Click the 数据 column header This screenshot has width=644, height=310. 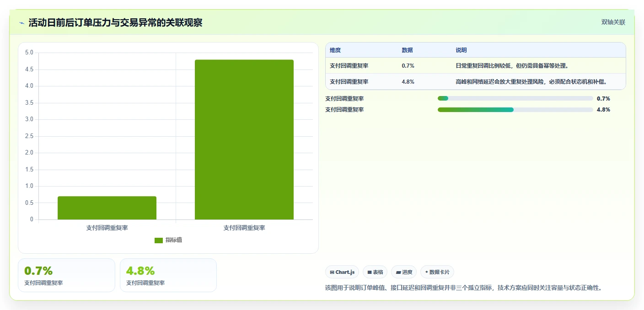click(407, 50)
